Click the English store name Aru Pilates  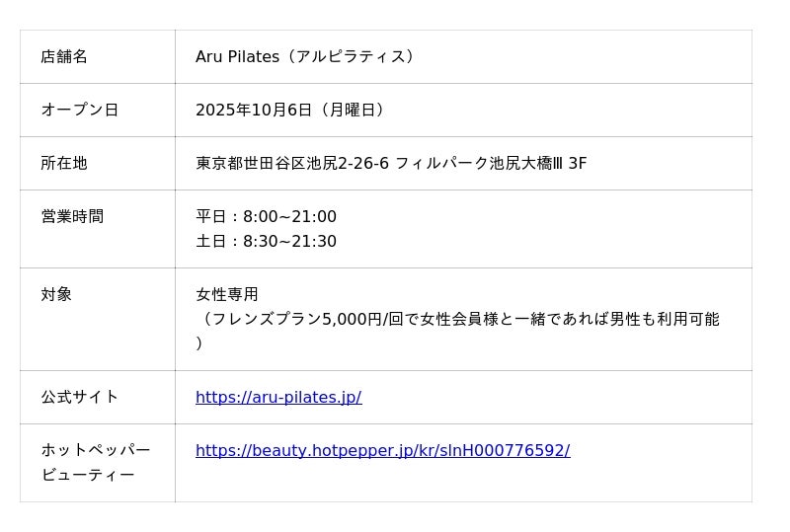click(237, 56)
